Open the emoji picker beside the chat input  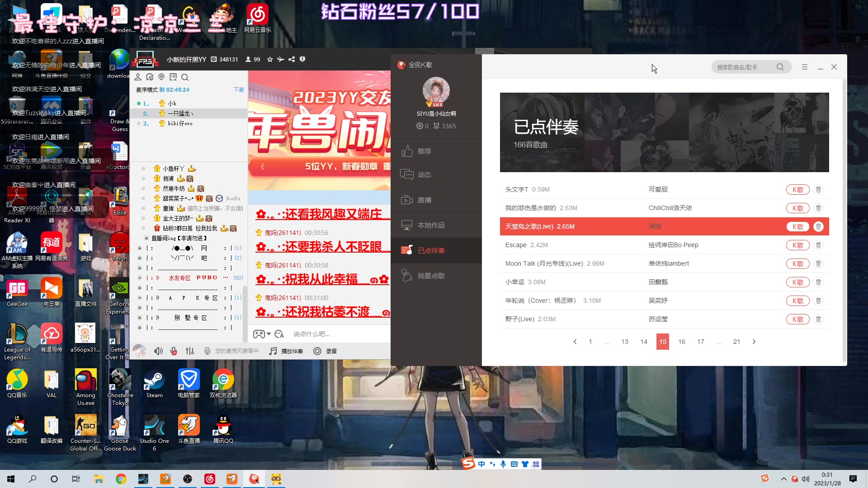(279, 334)
